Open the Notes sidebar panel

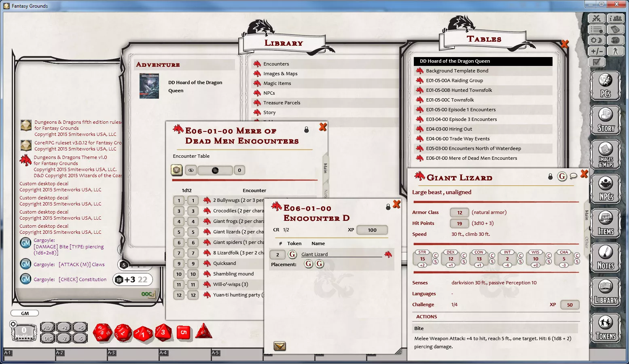point(606,258)
